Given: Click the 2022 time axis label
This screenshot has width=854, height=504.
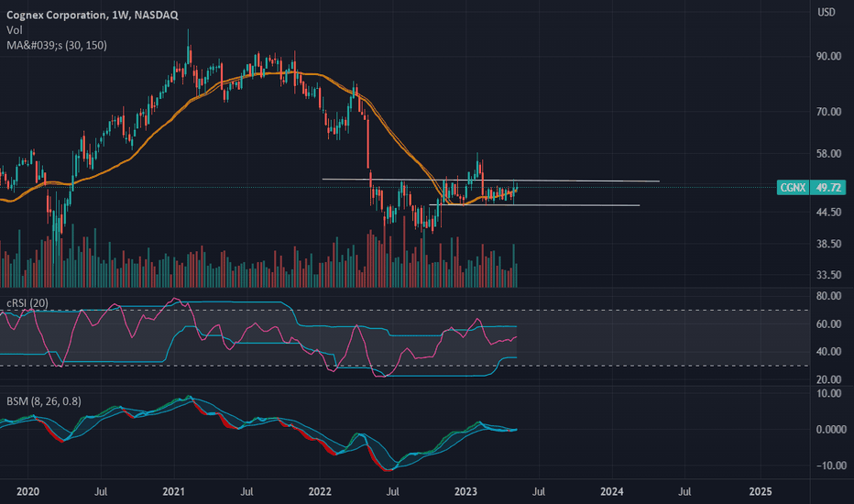Looking at the screenshot, I should (x=320, y=491).
